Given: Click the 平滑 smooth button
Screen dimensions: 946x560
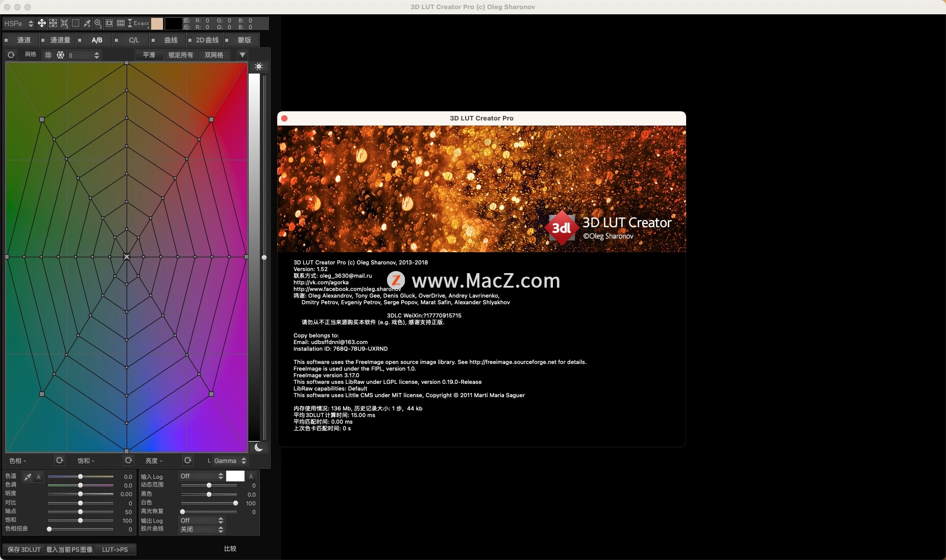Looking at the screenshot, I should pos(149,55).
